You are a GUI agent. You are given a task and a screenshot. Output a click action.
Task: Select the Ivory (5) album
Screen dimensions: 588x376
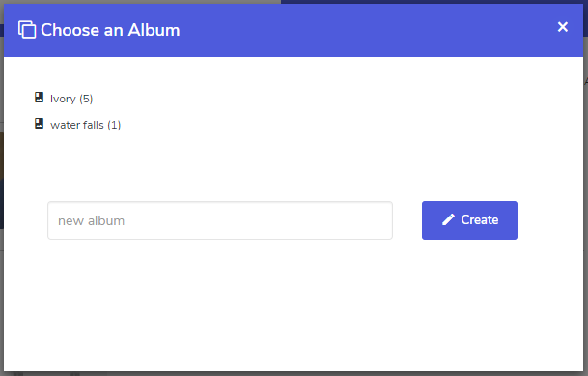[71, 99]
